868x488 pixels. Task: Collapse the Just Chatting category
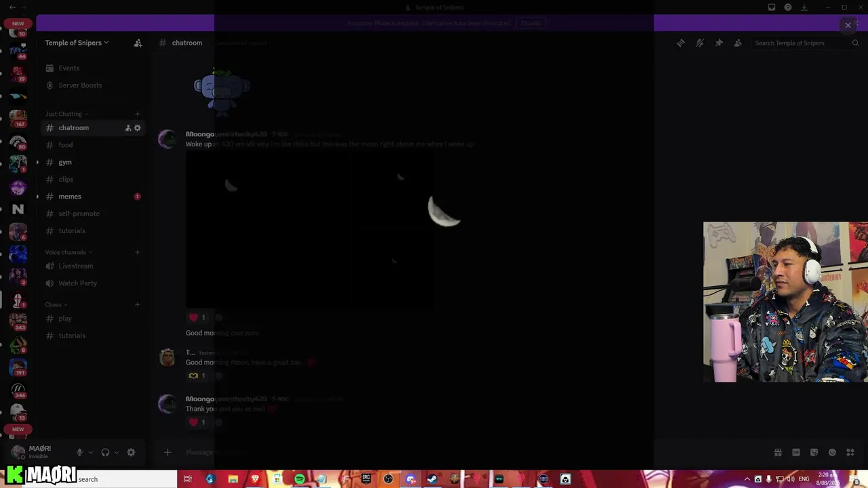(66, 114)
